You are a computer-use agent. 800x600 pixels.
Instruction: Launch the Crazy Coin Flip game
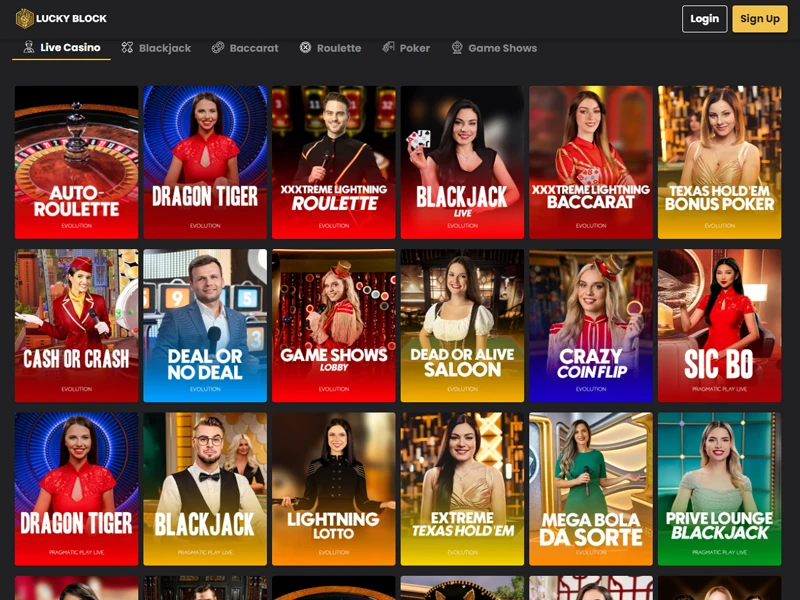(x=591, y=326)
